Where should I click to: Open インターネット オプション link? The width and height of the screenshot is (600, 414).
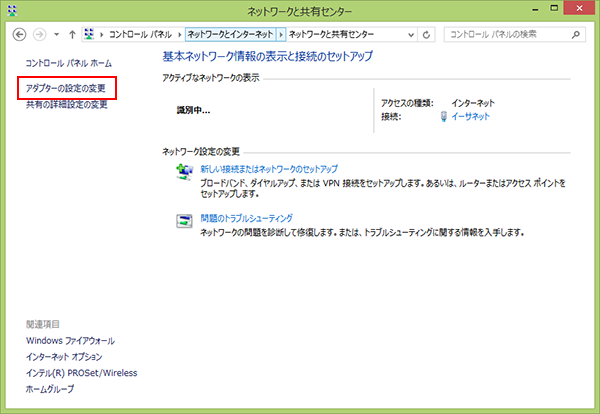64,357
